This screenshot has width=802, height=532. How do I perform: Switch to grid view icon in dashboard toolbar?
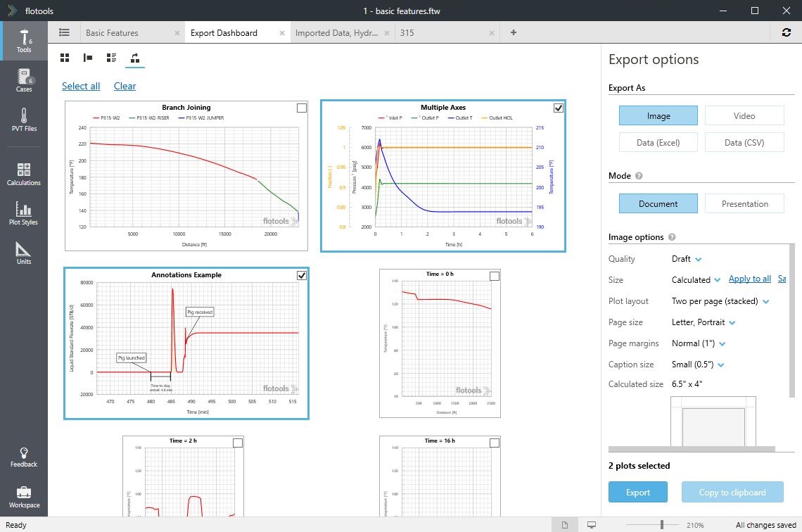coord(65,58)
